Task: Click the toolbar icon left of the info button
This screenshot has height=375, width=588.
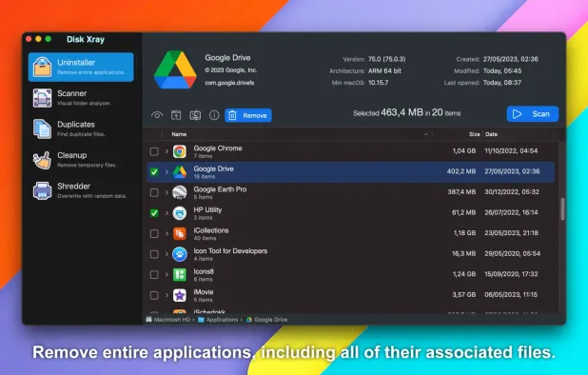Action: click(x=195, y=115)
